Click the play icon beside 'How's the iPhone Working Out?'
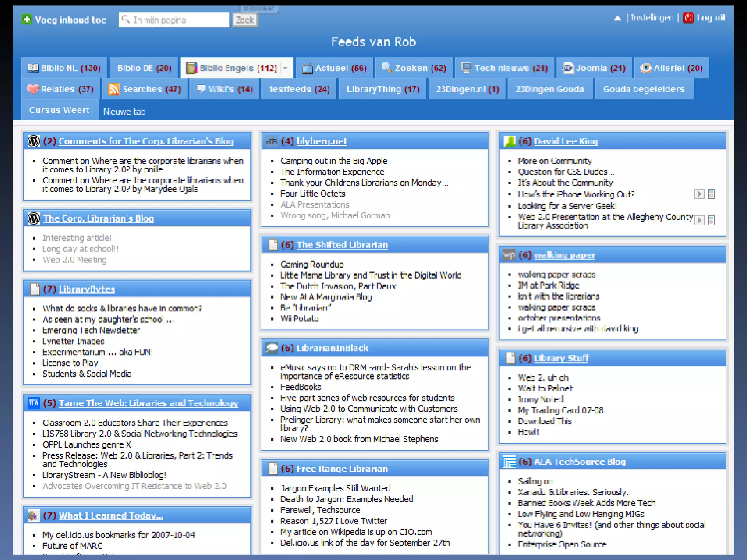 click(x=699, y=194)
